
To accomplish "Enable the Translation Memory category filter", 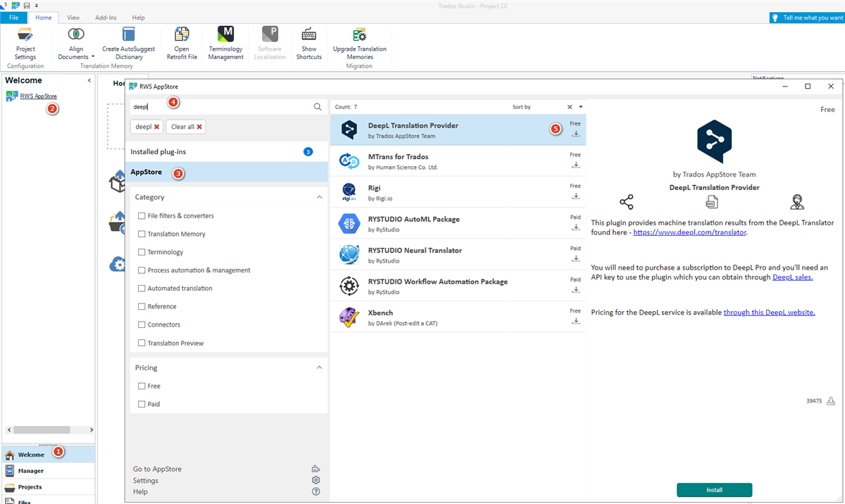I will pyautogui.click(x=141, y=234).
